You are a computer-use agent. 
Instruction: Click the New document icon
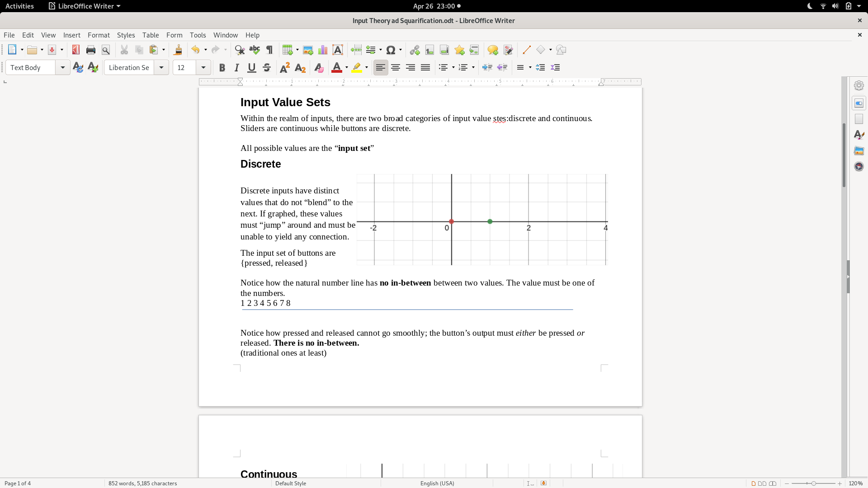pyautogui.click(x=12, y=50)
